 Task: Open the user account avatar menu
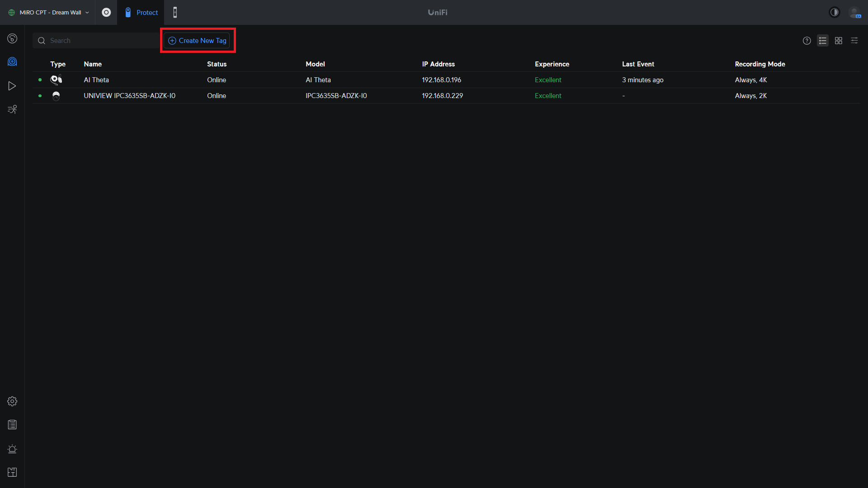point(854,12)
